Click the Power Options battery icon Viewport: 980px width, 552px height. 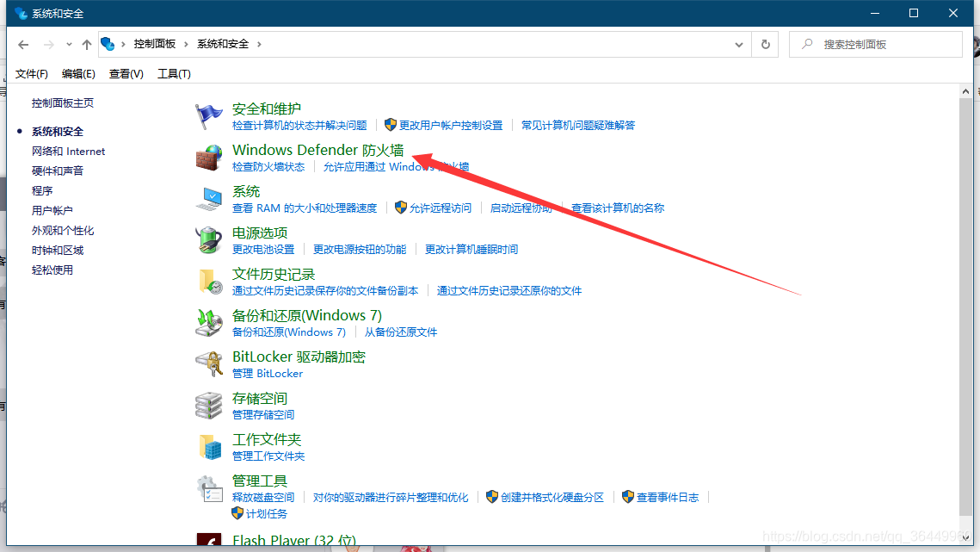pyautogui.click(x=208, y=240)
